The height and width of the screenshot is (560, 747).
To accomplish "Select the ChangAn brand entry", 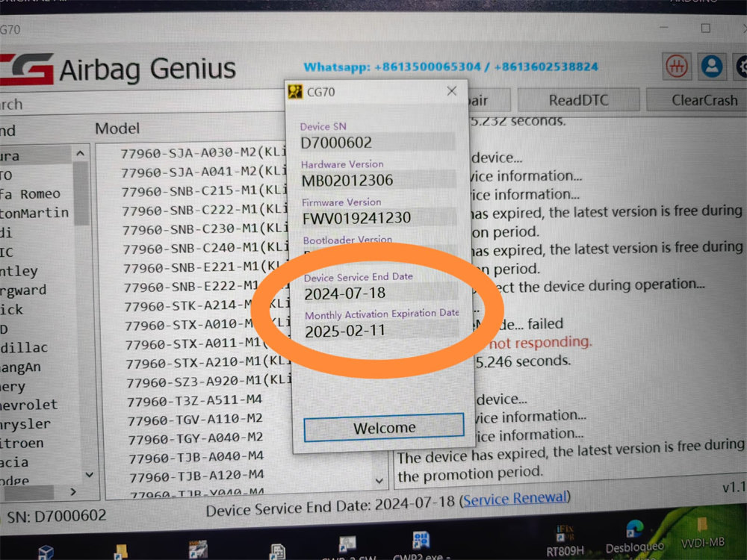I will coord(20,367).
